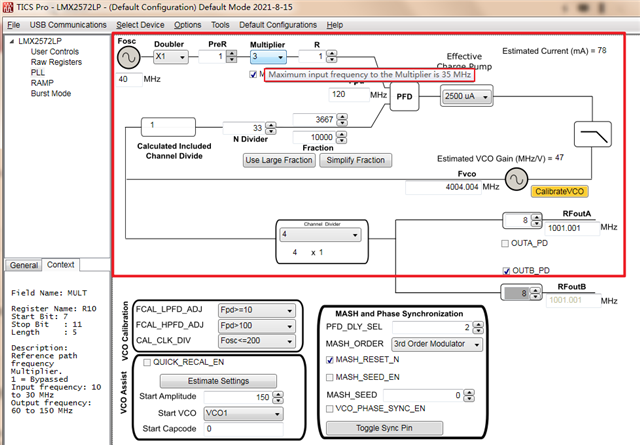
Task: Open the MASH_ORDER dropdown
Action: click(x=437, y=344)
